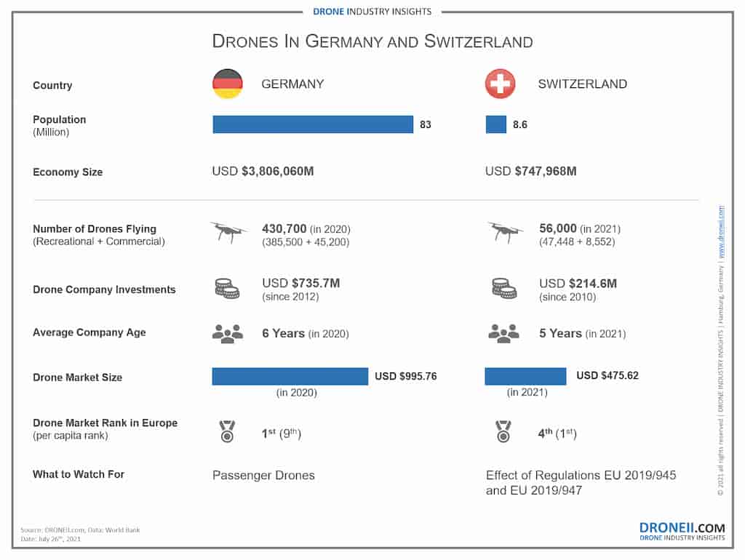Click the breakdown "(47,448 + 8,552)"
This screenshot has width=745, height=560.
(577, 242)
